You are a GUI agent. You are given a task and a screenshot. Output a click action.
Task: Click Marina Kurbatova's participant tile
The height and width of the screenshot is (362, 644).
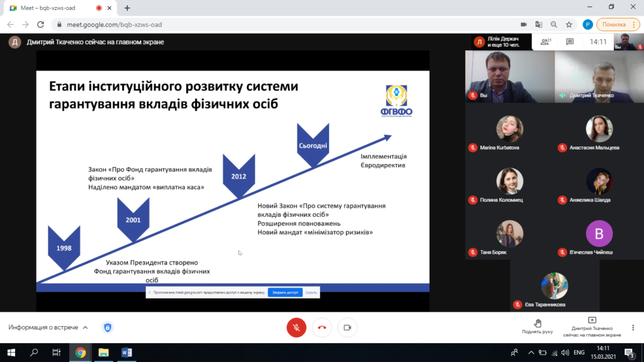(509, 134)
